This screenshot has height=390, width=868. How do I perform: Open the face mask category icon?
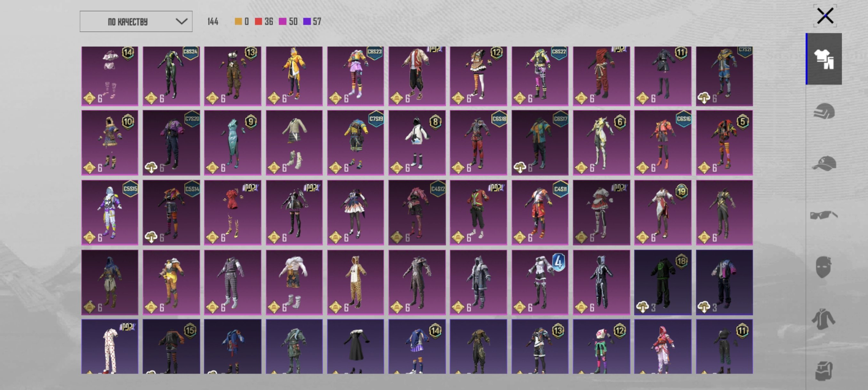pos(823,267)
